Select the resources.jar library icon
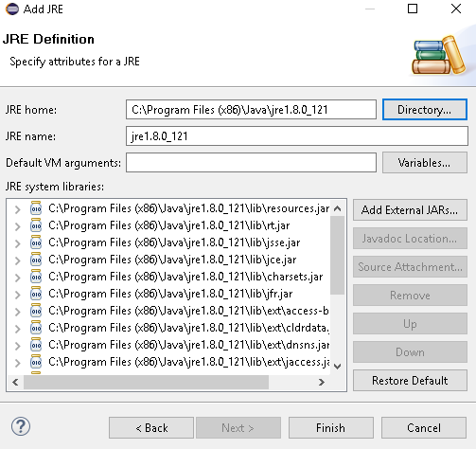 [x=36, y=208]
